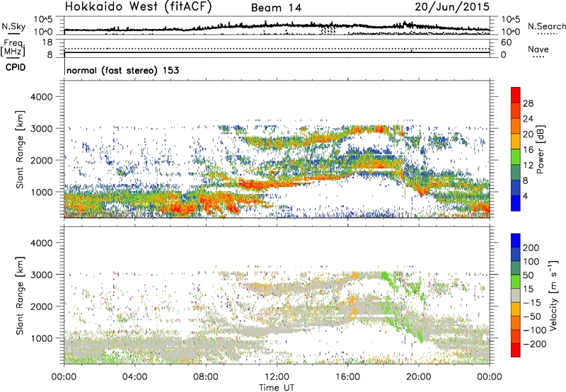Click the 'Freq. [MHz]' axis label
Viewport: 566px width, 392px height.
tap(13, 48)
